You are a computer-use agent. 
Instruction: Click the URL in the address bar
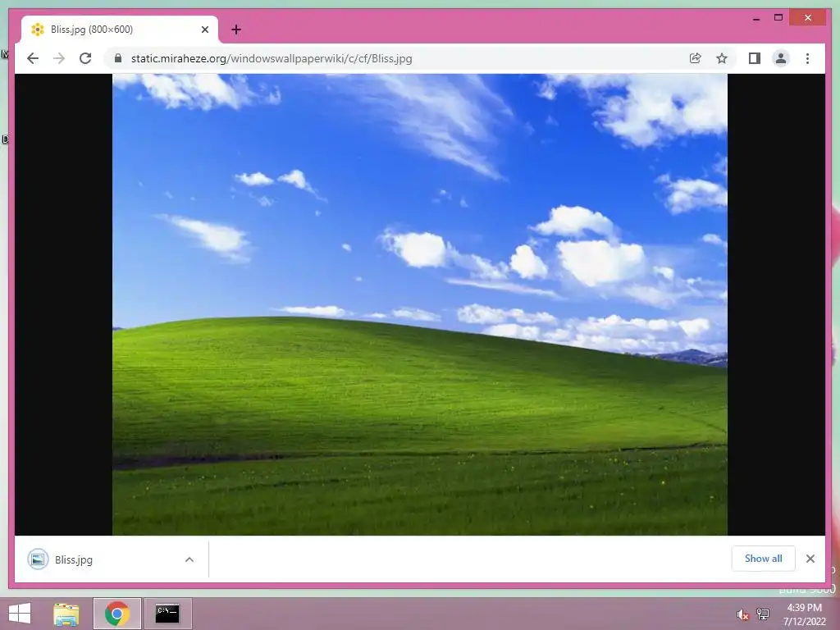[272, 58]
